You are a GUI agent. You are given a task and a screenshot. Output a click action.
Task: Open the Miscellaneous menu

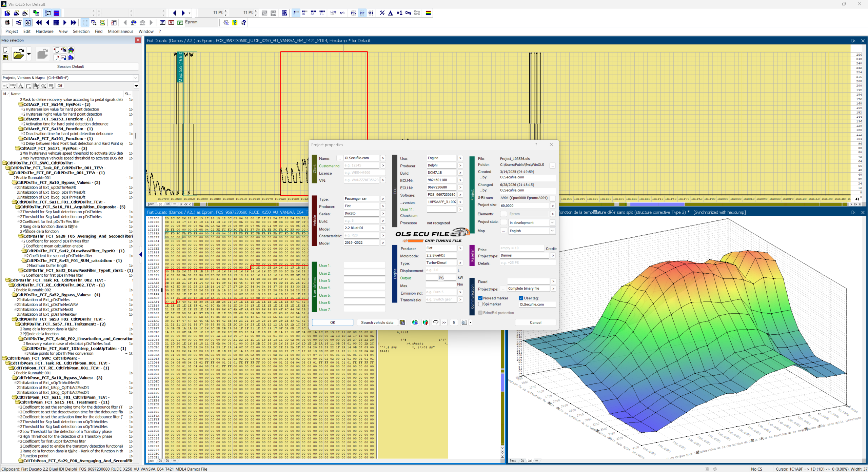point(120,31)
